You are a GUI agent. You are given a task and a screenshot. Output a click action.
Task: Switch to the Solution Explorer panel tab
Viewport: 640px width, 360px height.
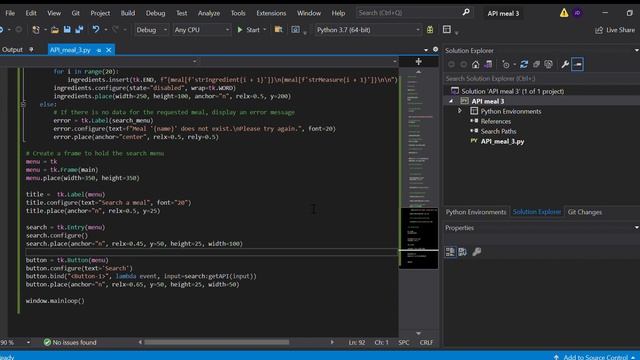pos(537,212)
